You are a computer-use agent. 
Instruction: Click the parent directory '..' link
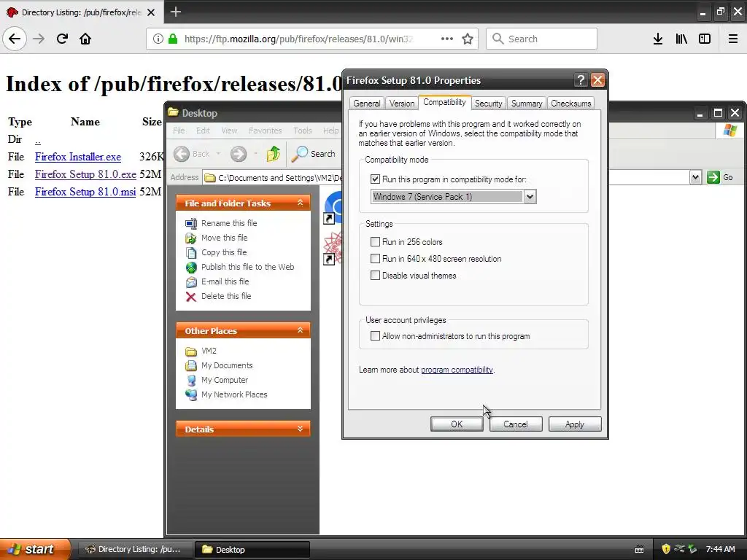[38, 140]
